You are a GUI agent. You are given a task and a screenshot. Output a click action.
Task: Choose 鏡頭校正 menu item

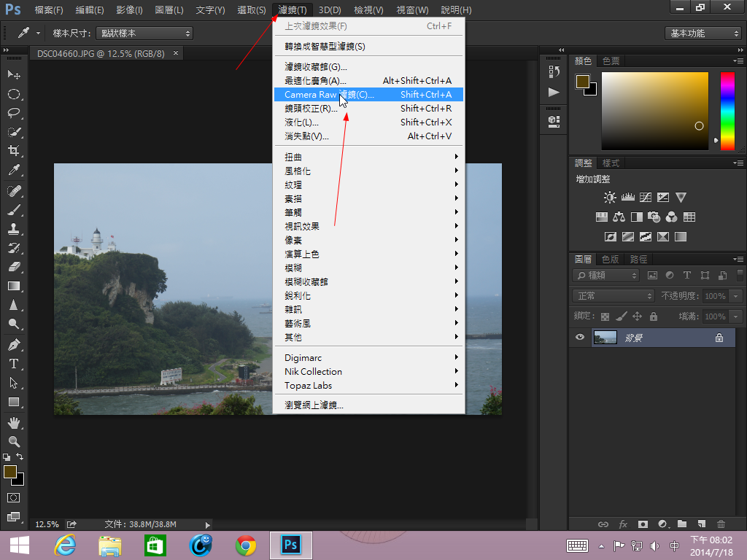(368, 108)
